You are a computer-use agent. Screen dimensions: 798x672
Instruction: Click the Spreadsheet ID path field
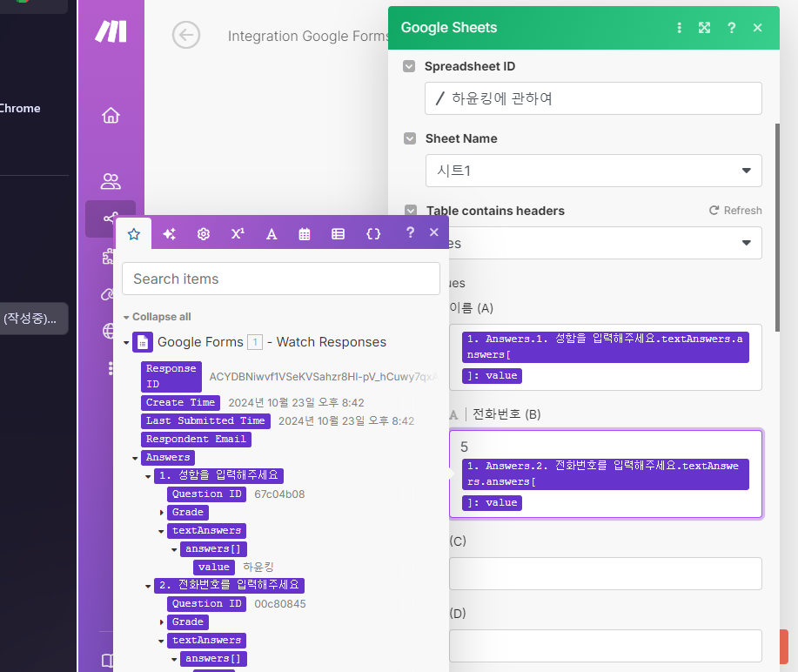click(593, 98)
